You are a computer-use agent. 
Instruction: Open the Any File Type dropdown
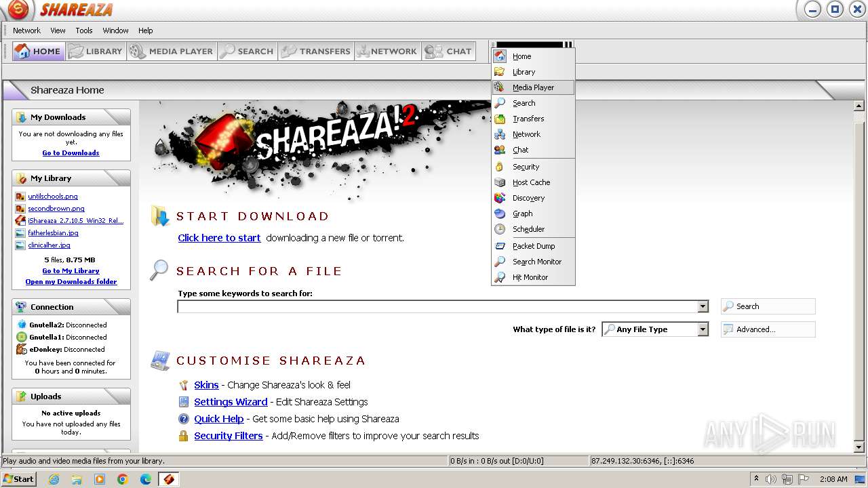pos(655,329)
